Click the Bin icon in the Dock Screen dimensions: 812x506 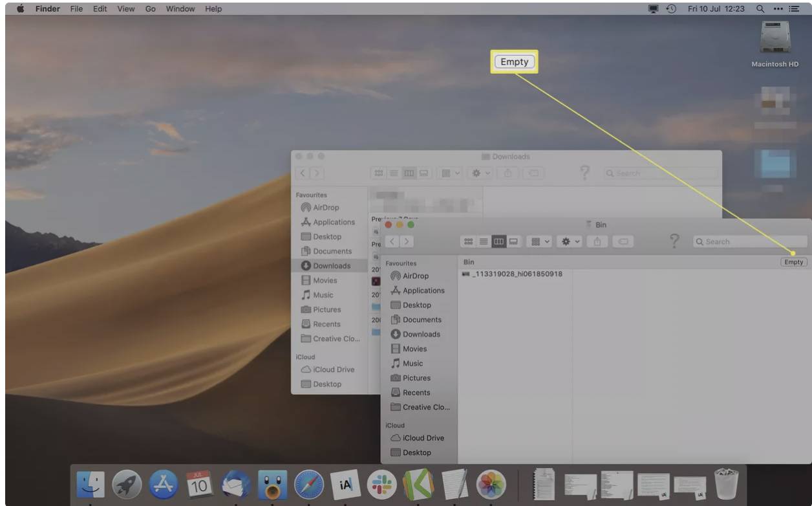[x=727, y=483]
